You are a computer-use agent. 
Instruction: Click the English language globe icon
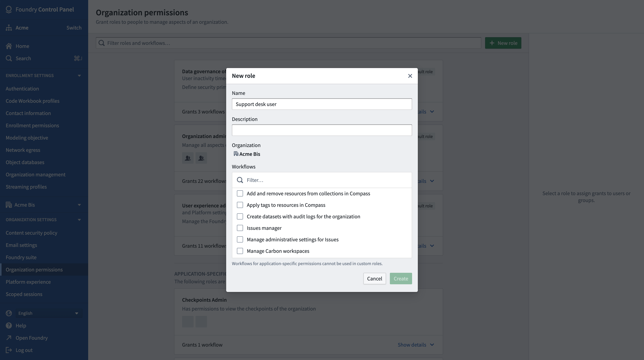tap(9, 313)
